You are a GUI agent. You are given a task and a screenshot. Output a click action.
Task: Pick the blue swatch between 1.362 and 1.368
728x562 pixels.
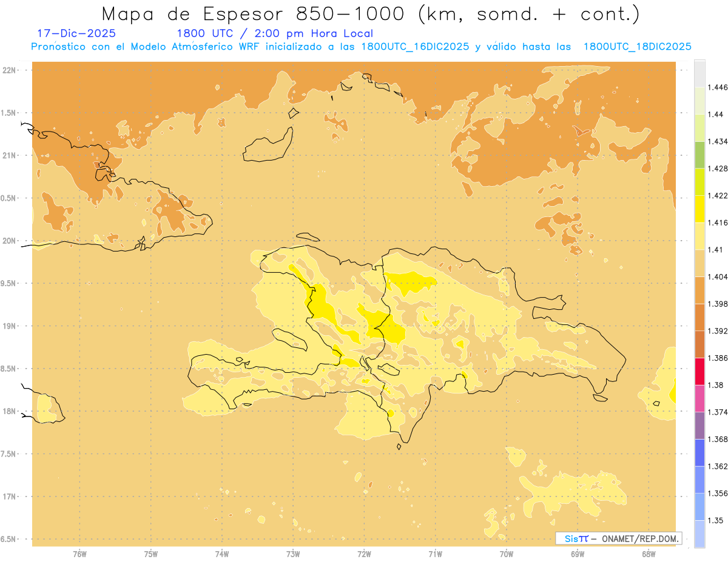[699, 453]
